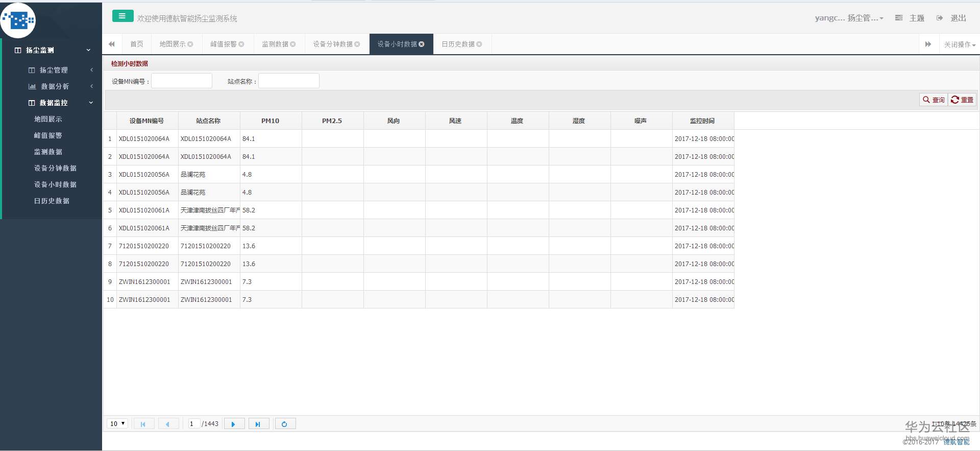This screenshot has width=980, height=451.
Task: Click the 扬尘监测 sidebar icon
Action: (x=18, y=51)
